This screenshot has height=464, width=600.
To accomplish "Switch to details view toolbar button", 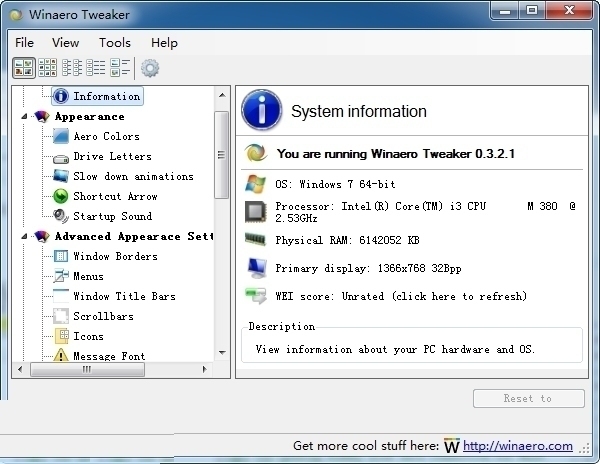I will (x=96, y=68).
